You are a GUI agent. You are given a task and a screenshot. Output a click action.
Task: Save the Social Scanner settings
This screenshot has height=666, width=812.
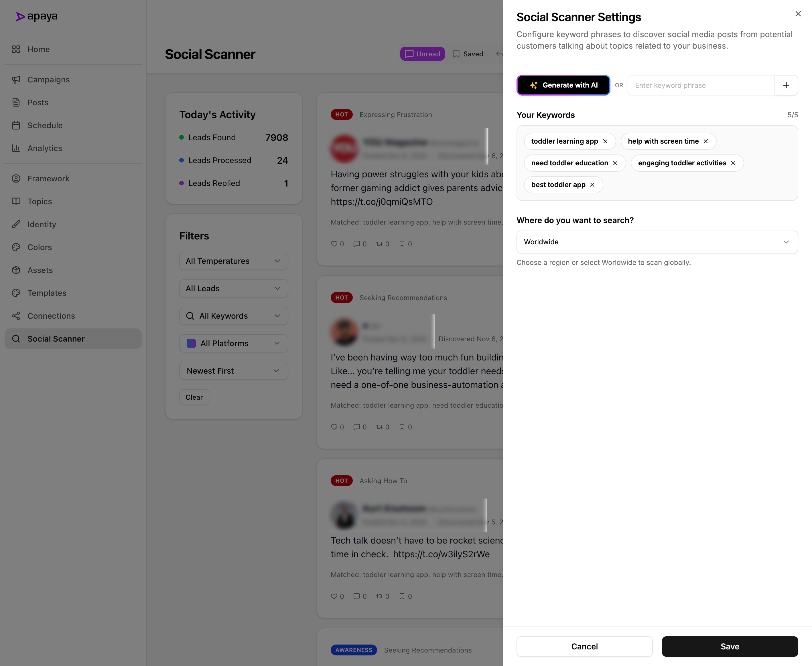click(x=730, y=647)
